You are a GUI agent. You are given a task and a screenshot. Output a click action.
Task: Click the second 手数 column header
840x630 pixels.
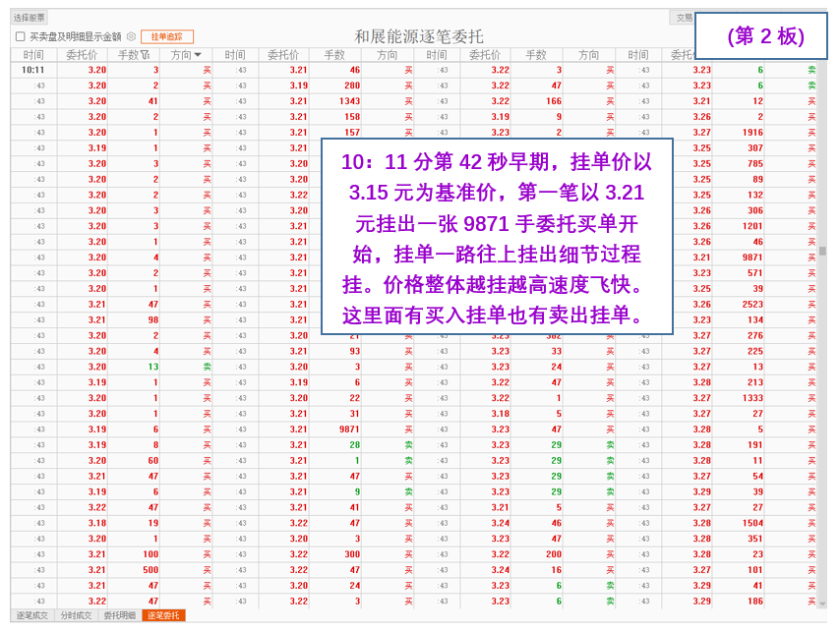coord(334,55)
